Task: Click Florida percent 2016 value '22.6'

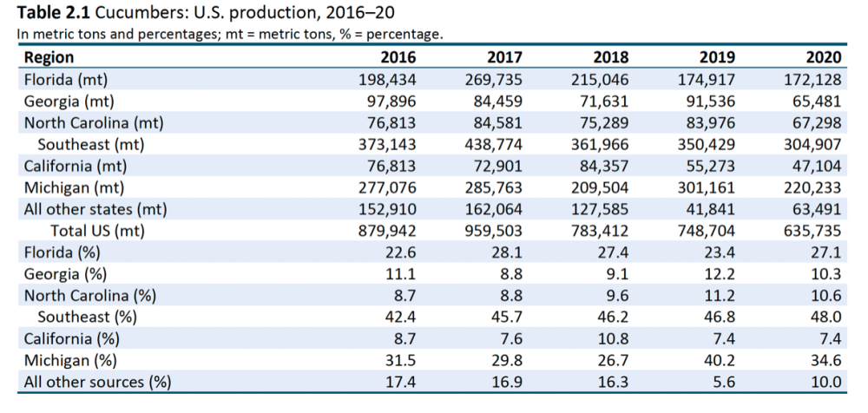Action: click(x=401, y=252)
